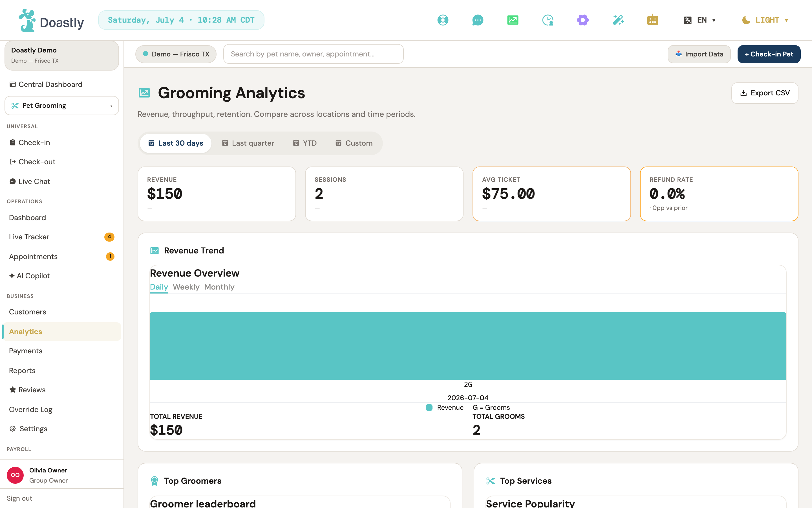Open Appointments in sidebar
Image resolution: width=812 pixels, height=508 pixels.
pos(62,256)
